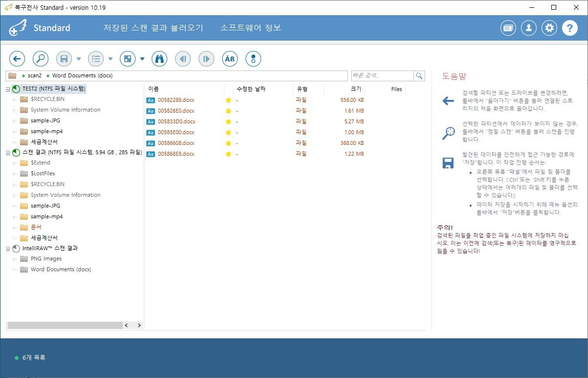Image resolution: width=588 pixels, height=378 pixels.
Task: Click the quick search magnifier button
Action: 419,76
